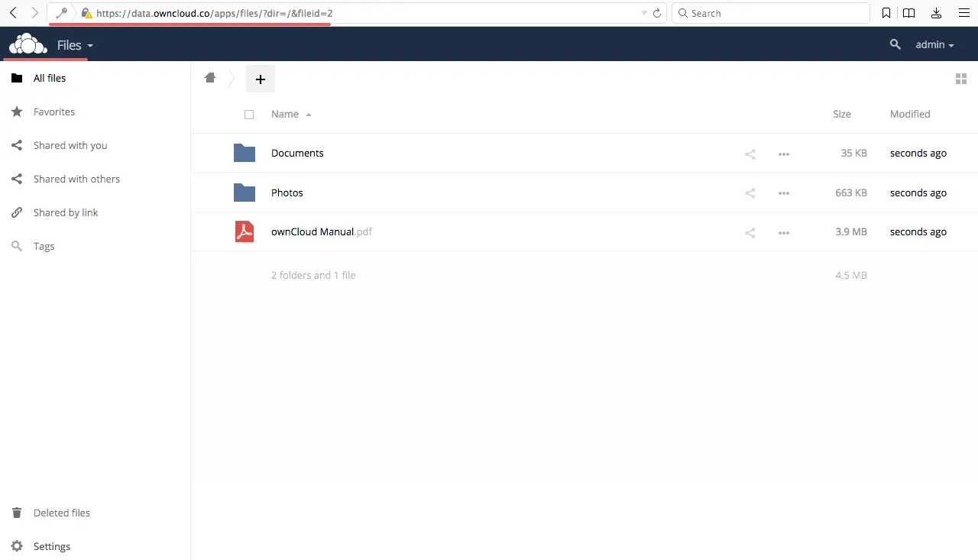978x560 pixels.
Task: Click the '35 KB' size value
Action: coord(854,153)
